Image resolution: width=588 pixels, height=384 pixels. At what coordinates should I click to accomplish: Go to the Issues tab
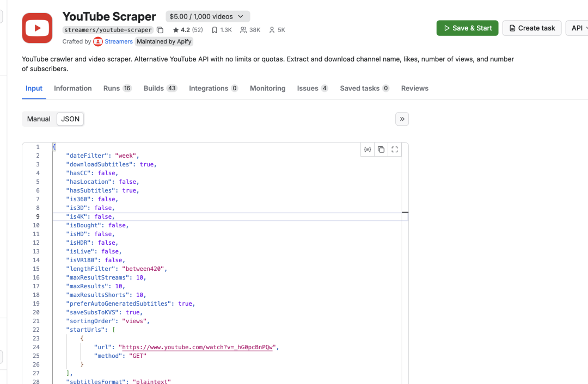[x=312, y=88]
